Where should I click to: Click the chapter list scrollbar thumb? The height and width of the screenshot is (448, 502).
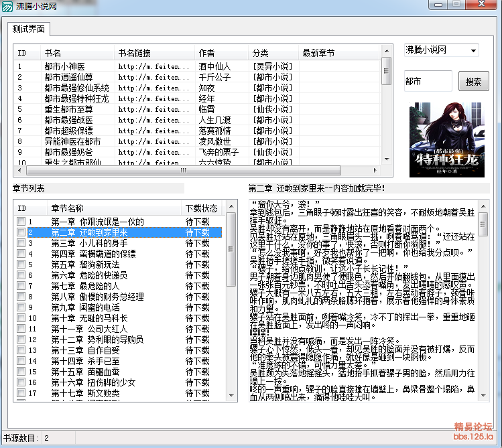point(231,249)
